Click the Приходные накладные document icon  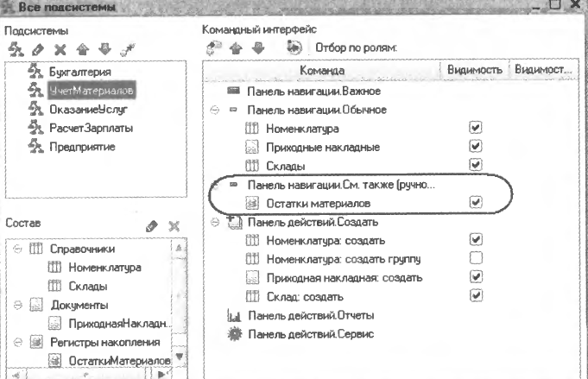(252, 147)
